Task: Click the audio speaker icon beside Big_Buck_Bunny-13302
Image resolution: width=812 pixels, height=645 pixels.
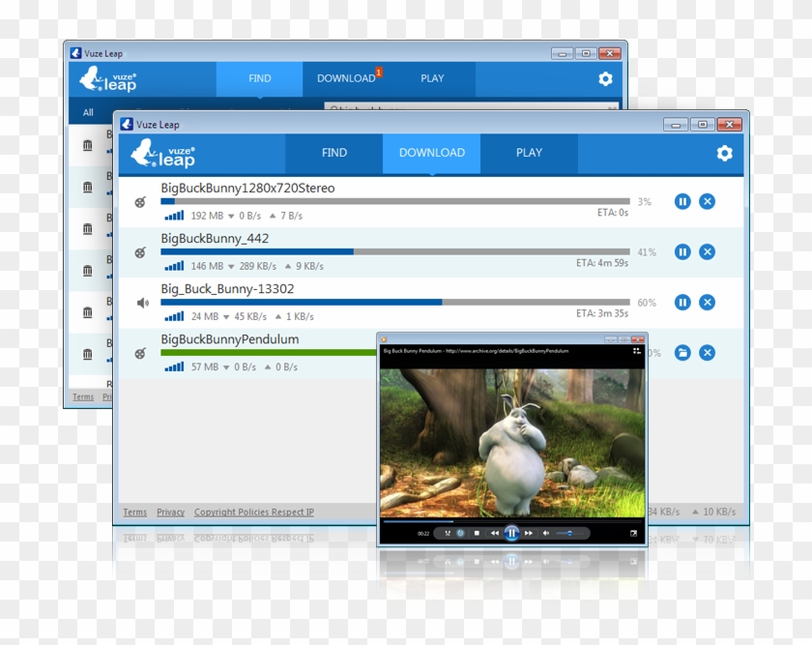Action: point(142,303)
